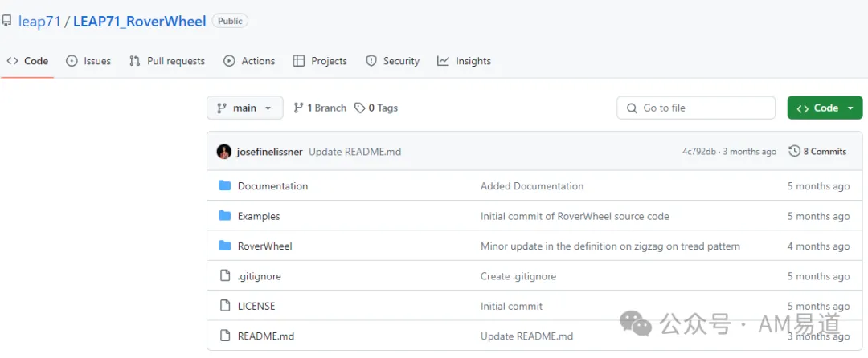Image resolution: width=868 pixels, height=358 pixels.
Task: Open the LEAP71_RoverWheel repository link
Action: pos(140,22)
